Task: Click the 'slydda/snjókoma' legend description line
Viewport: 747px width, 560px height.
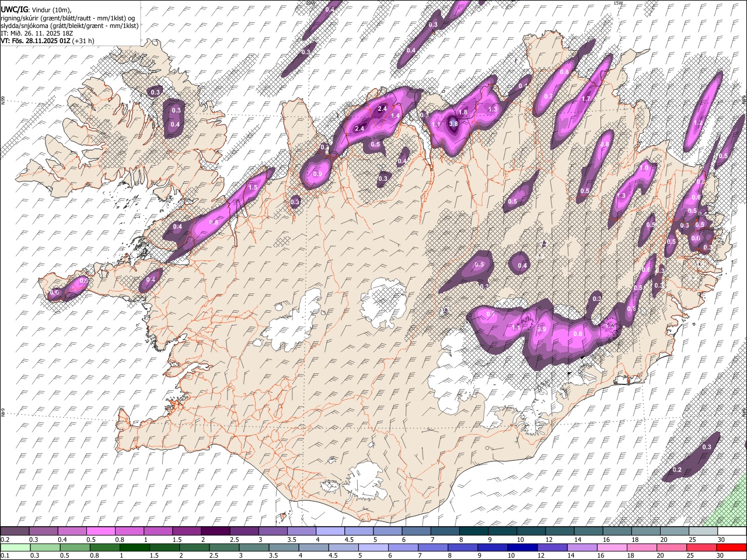Action: (x=70, y=26)
